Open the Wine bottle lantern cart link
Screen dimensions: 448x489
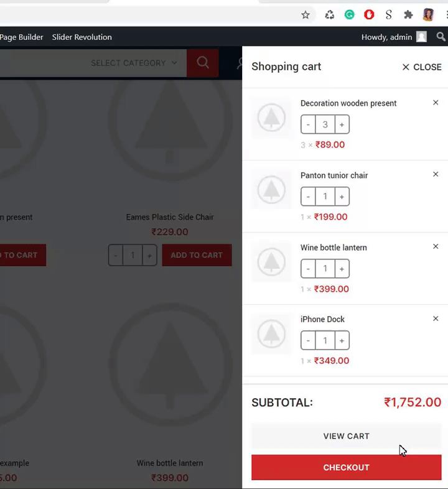pyautogui.click(x=334, y=248)
